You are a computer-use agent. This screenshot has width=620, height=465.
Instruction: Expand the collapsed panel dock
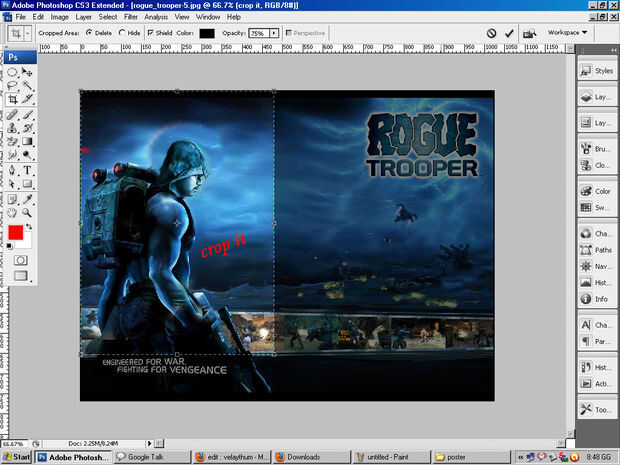pos(613,50)
